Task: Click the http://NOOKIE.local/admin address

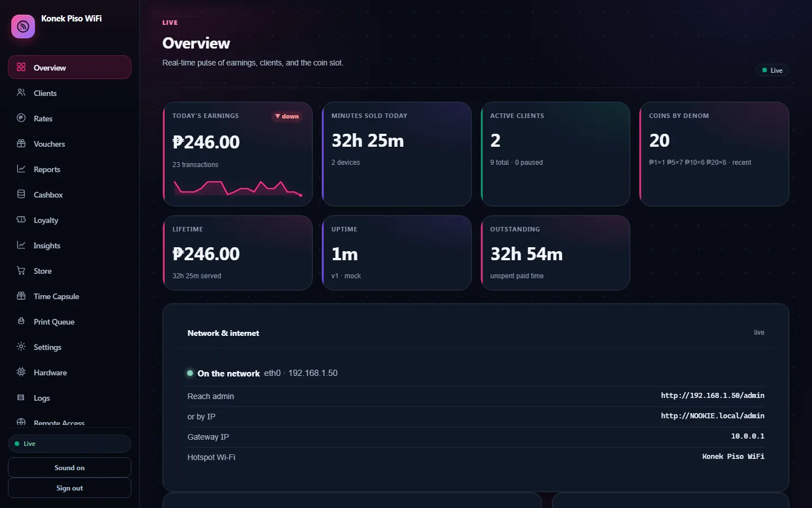Action: pos(713,416)
